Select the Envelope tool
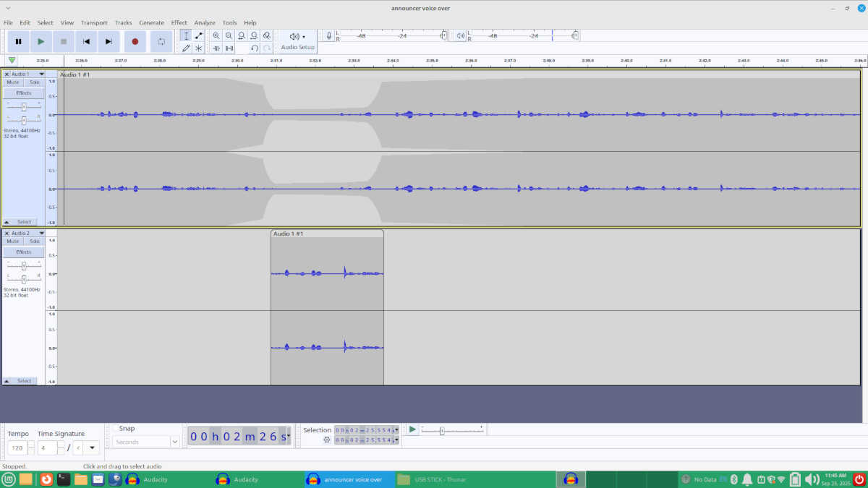The height and width of the screenshot is (488, 868). click(x=198, y=35)
